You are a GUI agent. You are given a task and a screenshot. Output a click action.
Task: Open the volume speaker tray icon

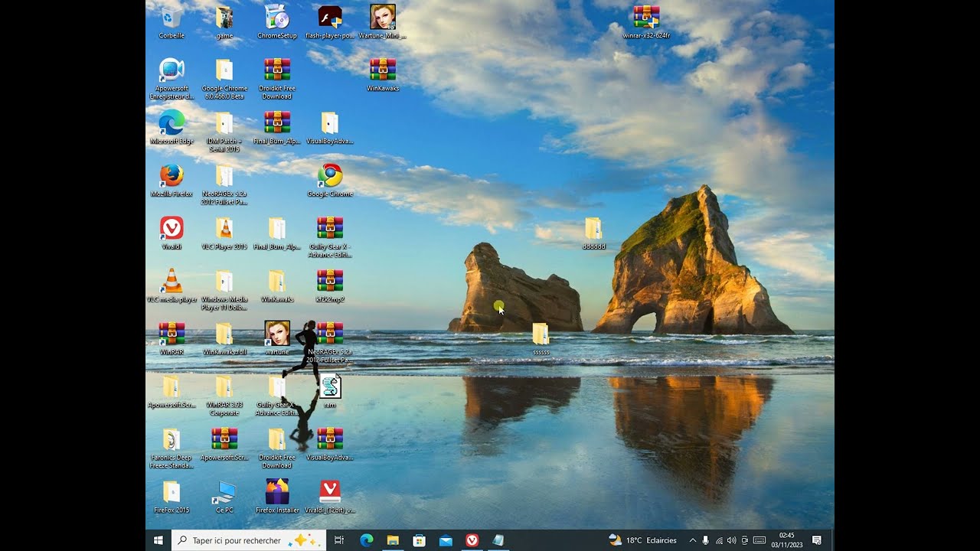point(731,540)
